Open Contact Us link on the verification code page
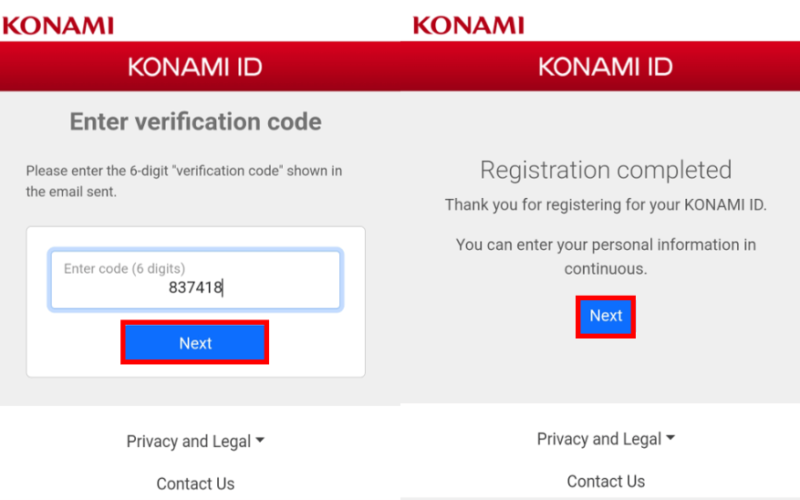800x500 pixels. click(x=195, y=483)
